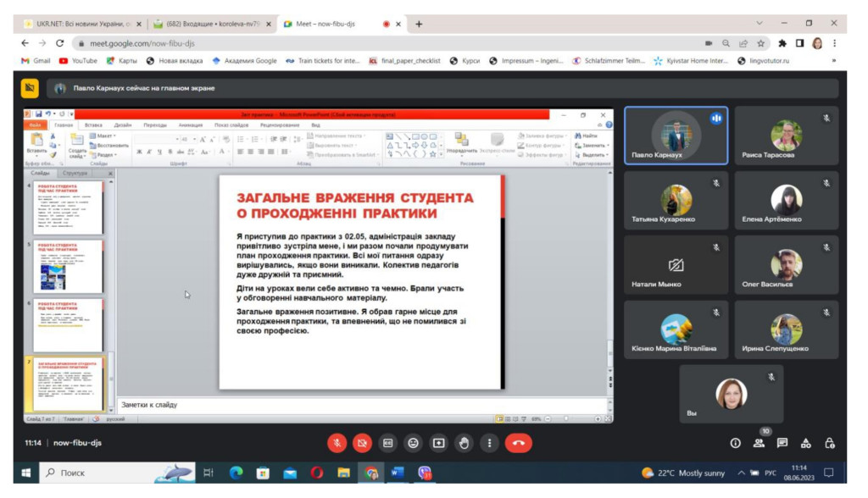868x498 pixels.
Task: Turn on the camera button
Action: click(362, 442)
